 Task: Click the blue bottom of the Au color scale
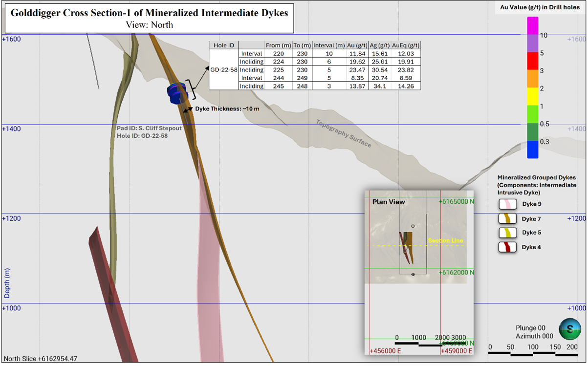[x=533, y=150]
